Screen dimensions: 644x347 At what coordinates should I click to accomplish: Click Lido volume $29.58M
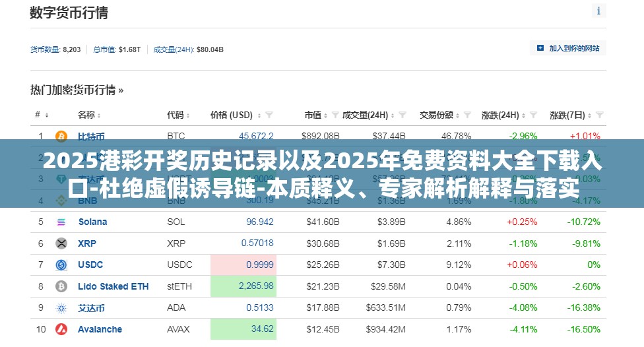[388, 286]
